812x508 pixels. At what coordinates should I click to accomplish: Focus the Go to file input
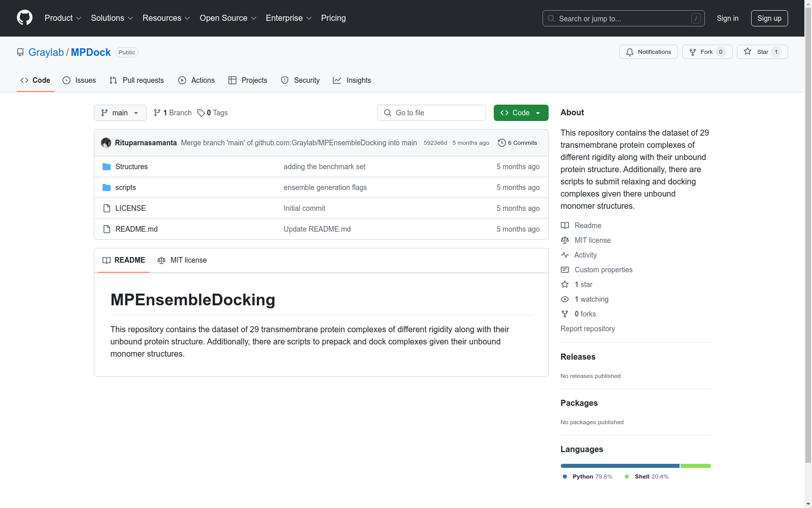tap(431, 113)
